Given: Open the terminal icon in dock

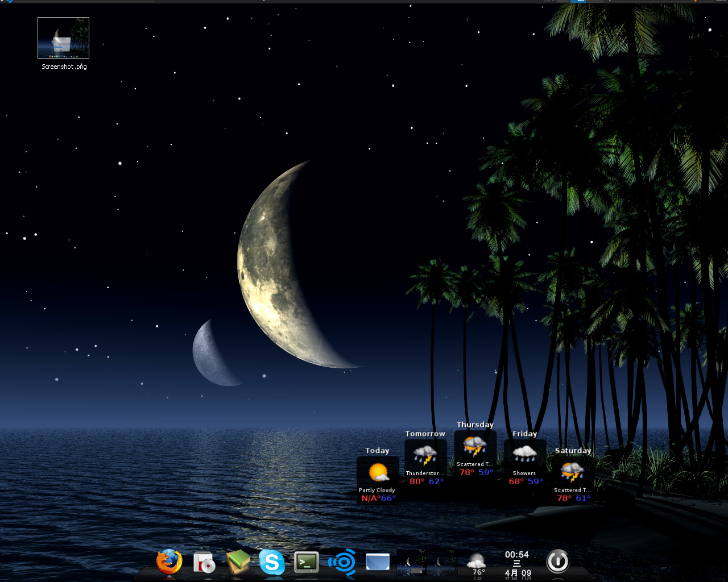Looking at the screenshot, I should [307, 562].
